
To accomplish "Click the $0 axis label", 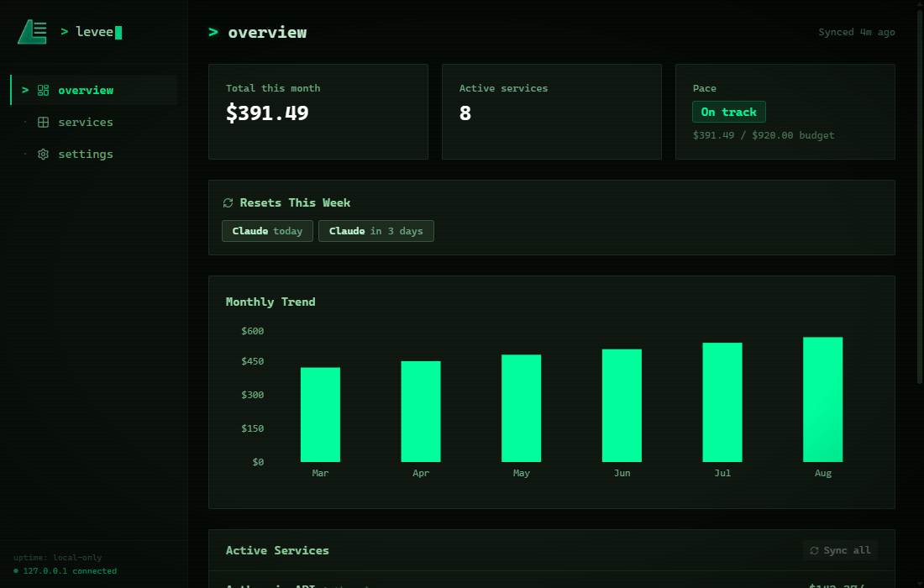I will pos(258,462).
